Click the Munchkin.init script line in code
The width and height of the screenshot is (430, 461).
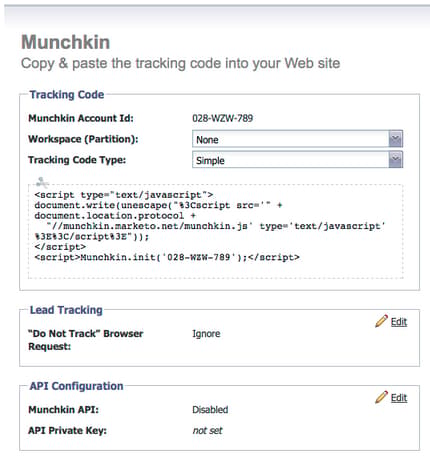[x=167, y=257]
